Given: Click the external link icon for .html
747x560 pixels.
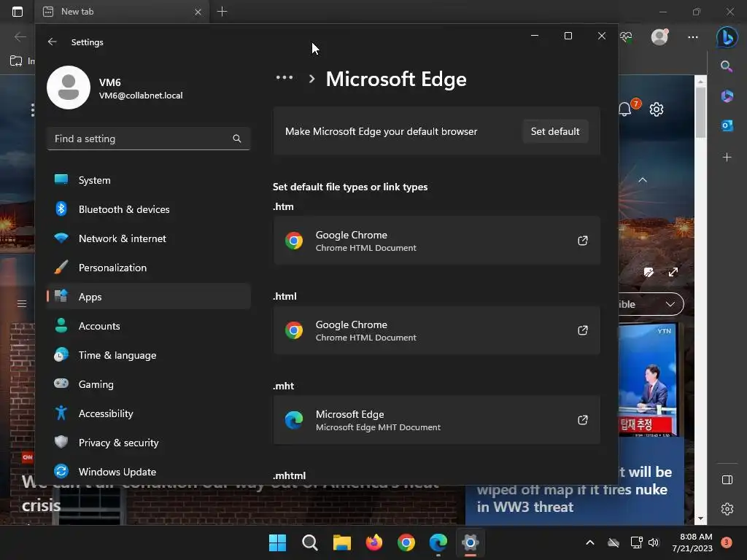Looking at the screenshot, I should click(582, 330).
